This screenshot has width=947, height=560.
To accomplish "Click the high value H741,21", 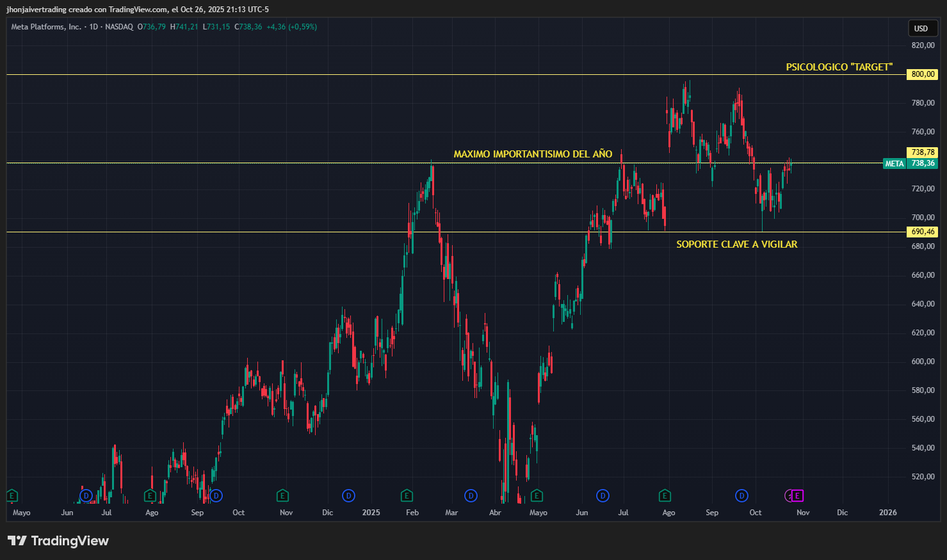I will [184, 27].
